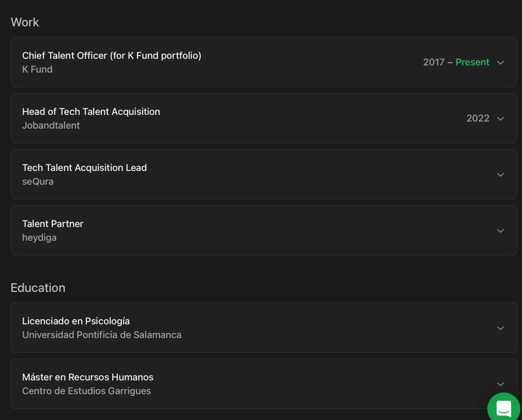The width and height of the screenshot is (522, 420).
Task: Click the 'K Fund' company name
Action: (37, 69)
